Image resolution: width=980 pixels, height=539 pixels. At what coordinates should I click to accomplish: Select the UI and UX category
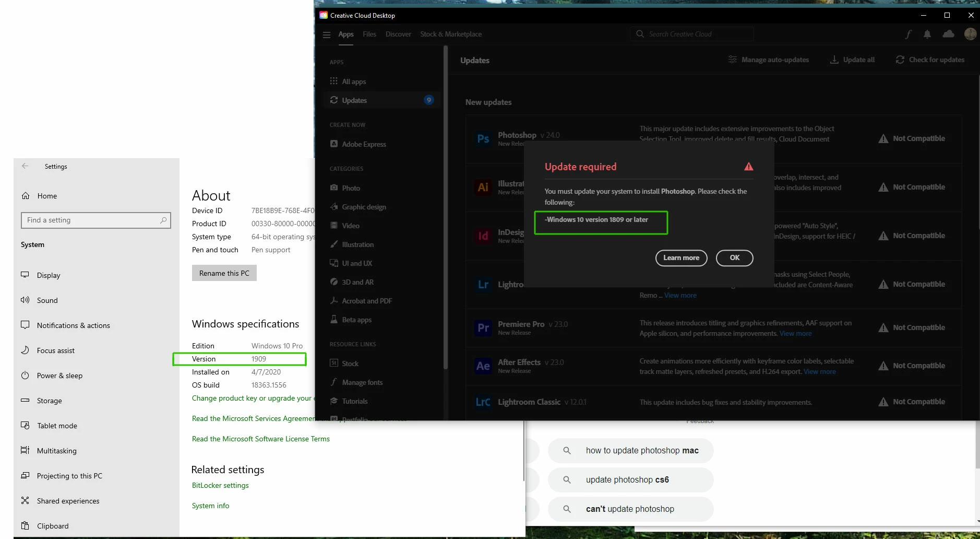381,263
